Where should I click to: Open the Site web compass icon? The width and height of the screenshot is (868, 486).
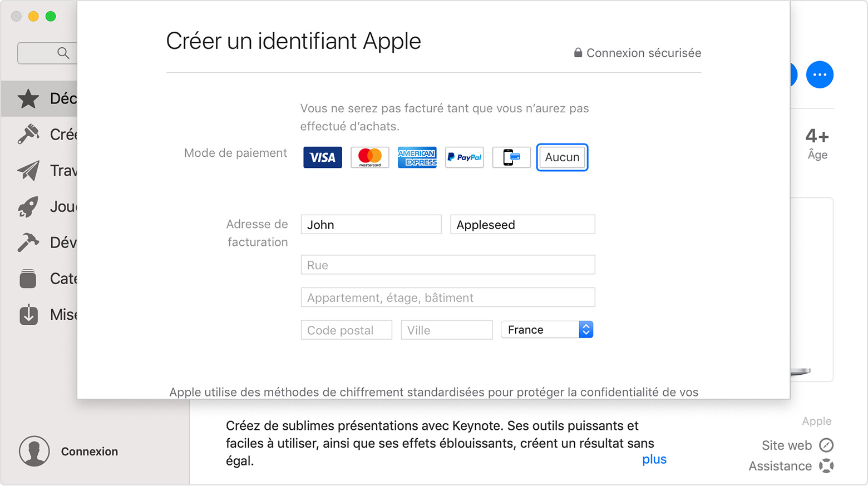[x=826, y=445]
